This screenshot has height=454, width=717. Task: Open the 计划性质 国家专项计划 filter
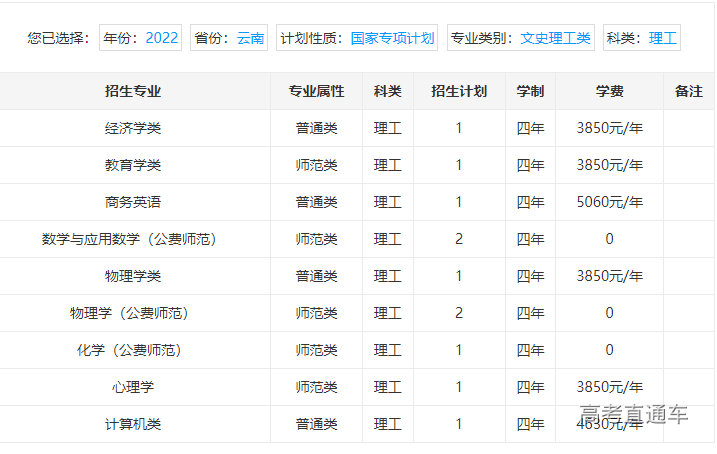click(357, 38)
